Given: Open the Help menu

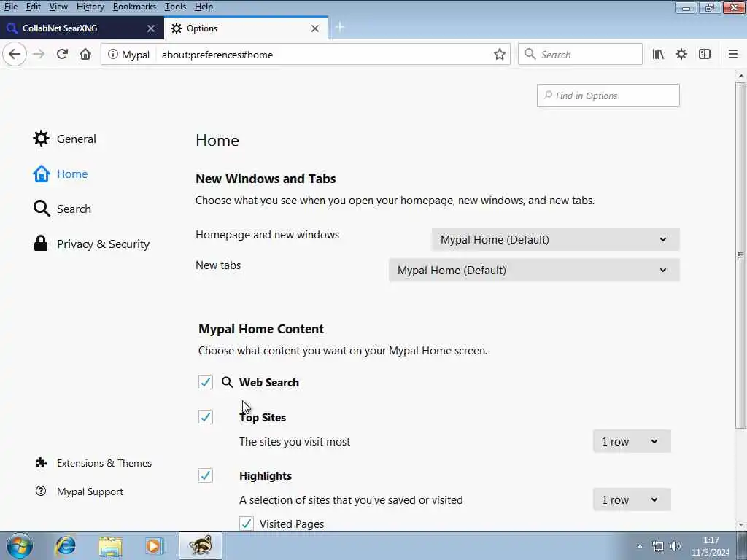Looking at the screenshot, I should point(204,7).
